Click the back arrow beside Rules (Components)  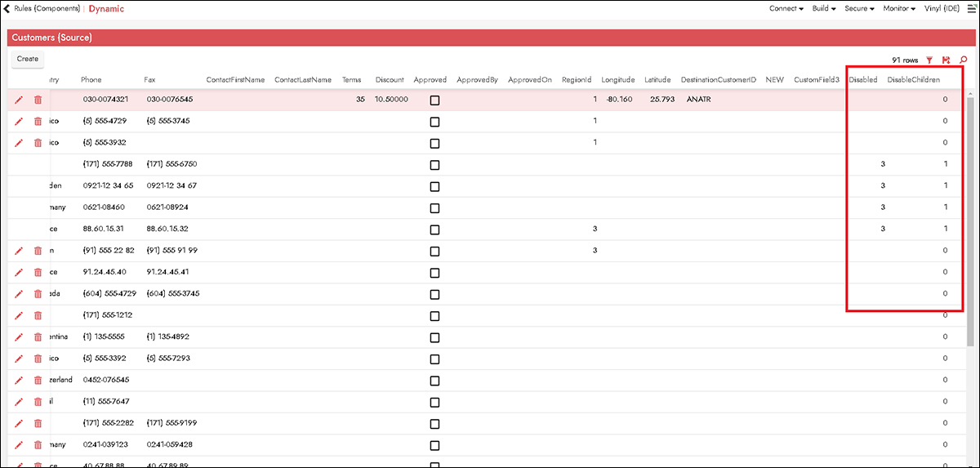[x=7, y=9]
